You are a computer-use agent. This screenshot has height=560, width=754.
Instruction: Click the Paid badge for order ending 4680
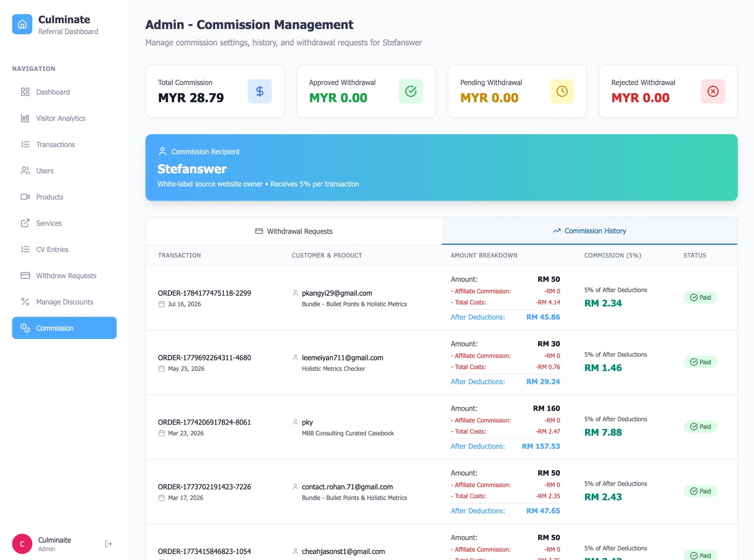[x=700, y=362]
